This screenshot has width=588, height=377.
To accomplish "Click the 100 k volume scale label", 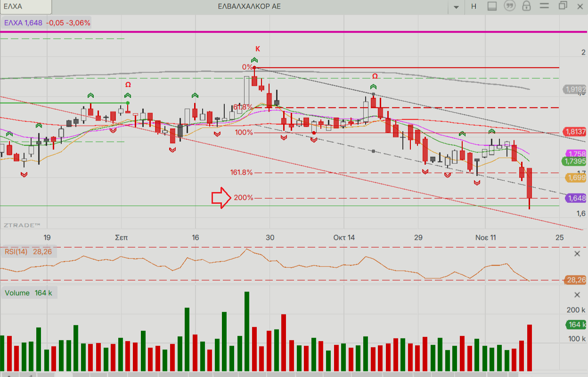I will (x=576, y=339).
